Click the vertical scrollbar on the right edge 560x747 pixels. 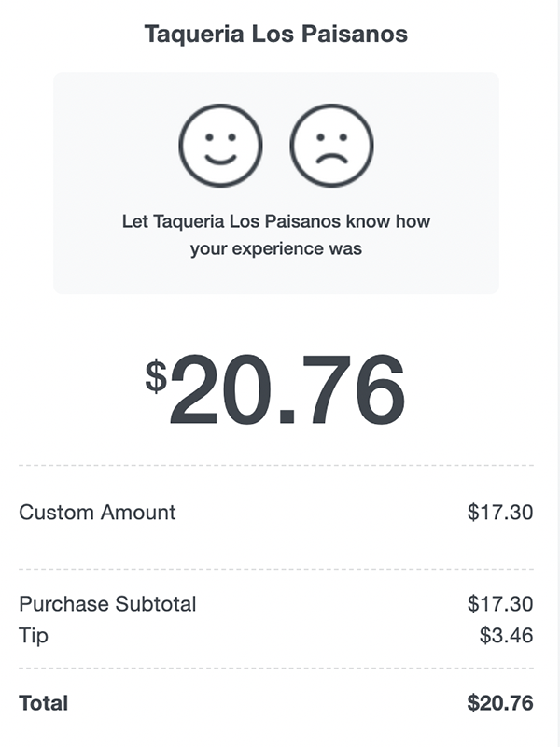(557, 373)
